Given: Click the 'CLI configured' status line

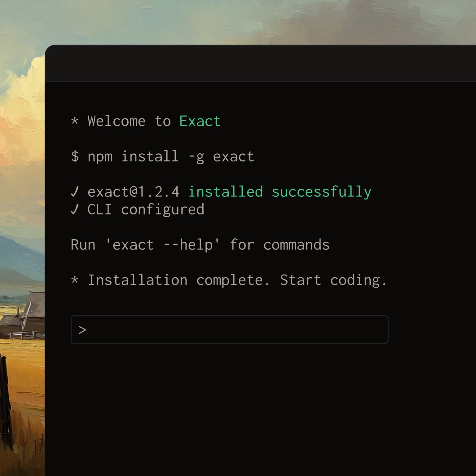Looking at the screenshot, I should point(146,210).
